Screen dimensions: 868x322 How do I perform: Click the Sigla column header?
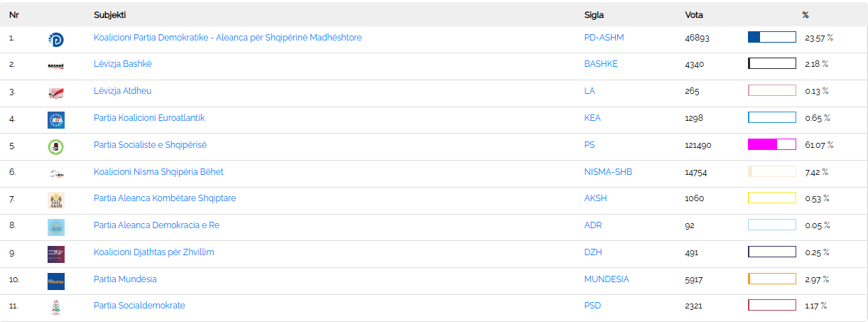[594, 15]
